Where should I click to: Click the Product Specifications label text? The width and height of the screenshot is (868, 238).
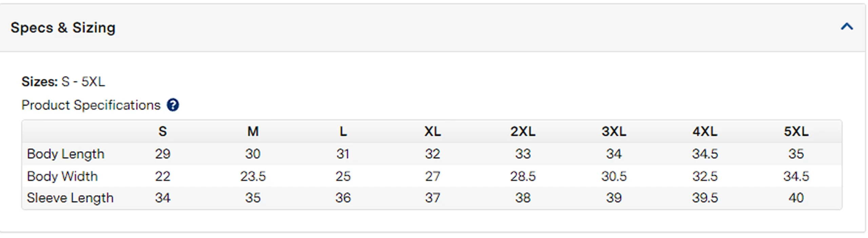click(91, 105)
